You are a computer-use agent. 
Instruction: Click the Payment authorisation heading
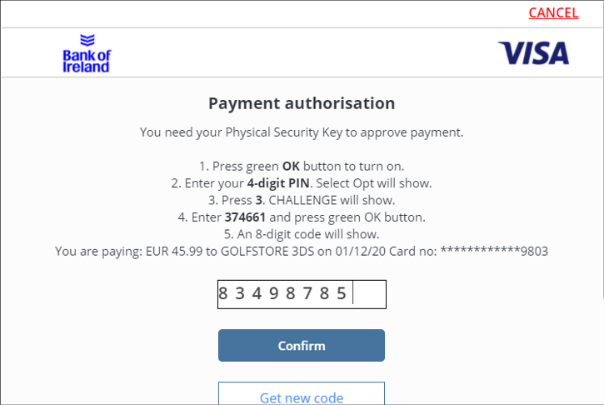(x=301, y=103)
